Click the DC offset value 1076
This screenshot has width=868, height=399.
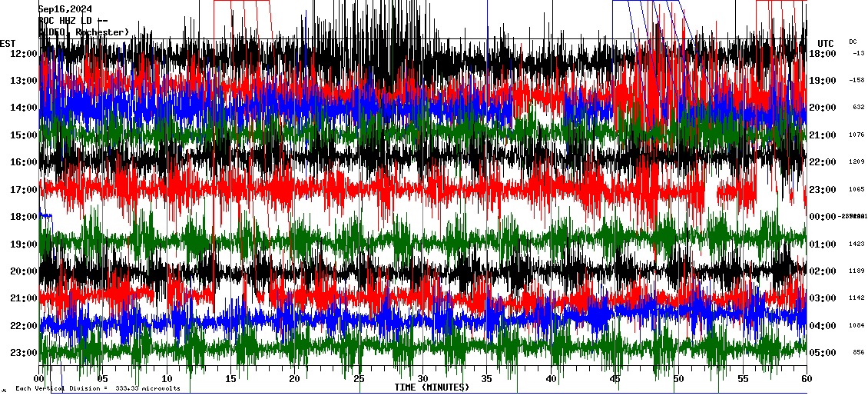pos(856,135)
